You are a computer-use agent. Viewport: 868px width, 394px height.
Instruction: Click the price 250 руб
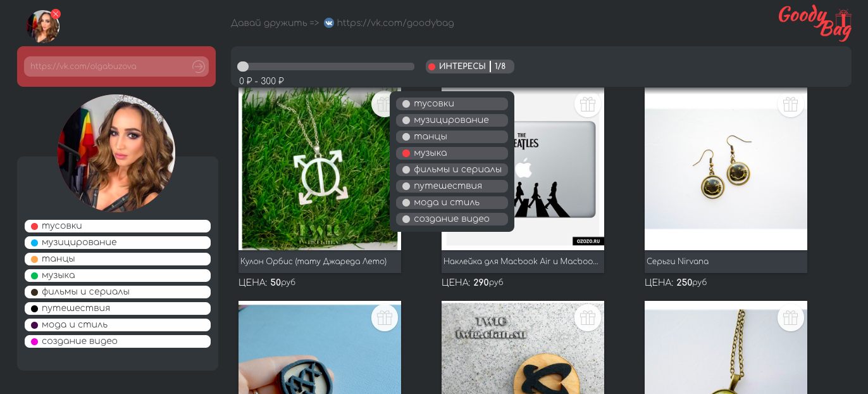[691, 283]
